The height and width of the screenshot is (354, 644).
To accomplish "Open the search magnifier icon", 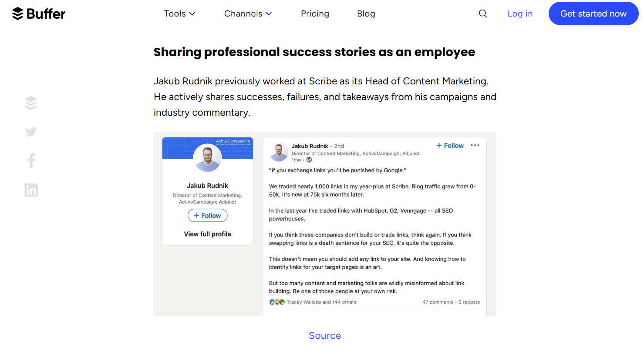I will point(483,14).
